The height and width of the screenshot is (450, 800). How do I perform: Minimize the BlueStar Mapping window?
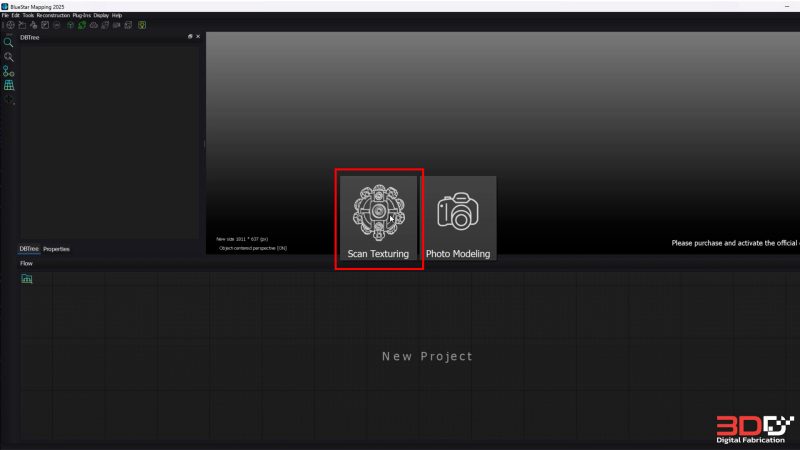787,6
